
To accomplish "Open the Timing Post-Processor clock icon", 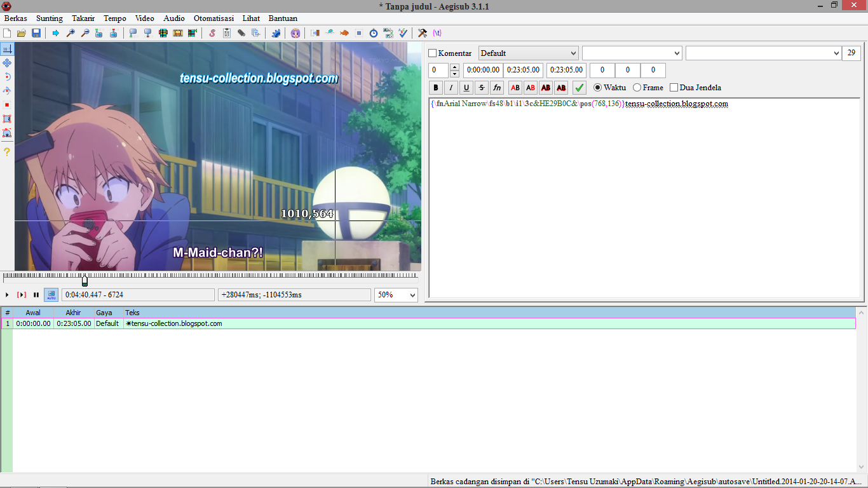I will pyautogui.click(x=374, y=33).
